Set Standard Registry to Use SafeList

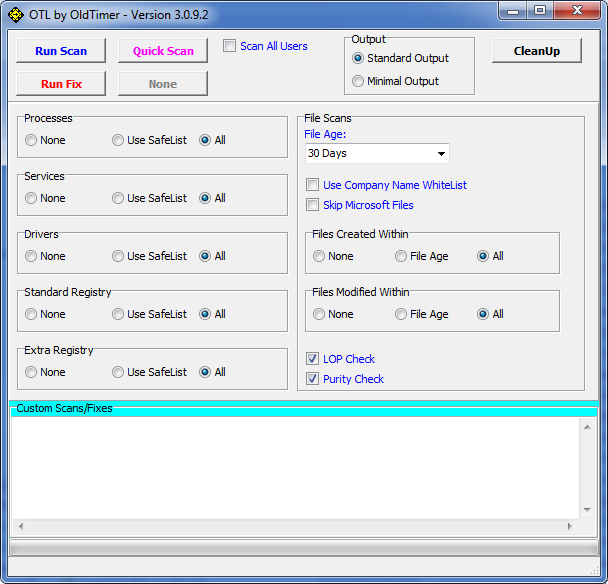[x=118, y=314]
